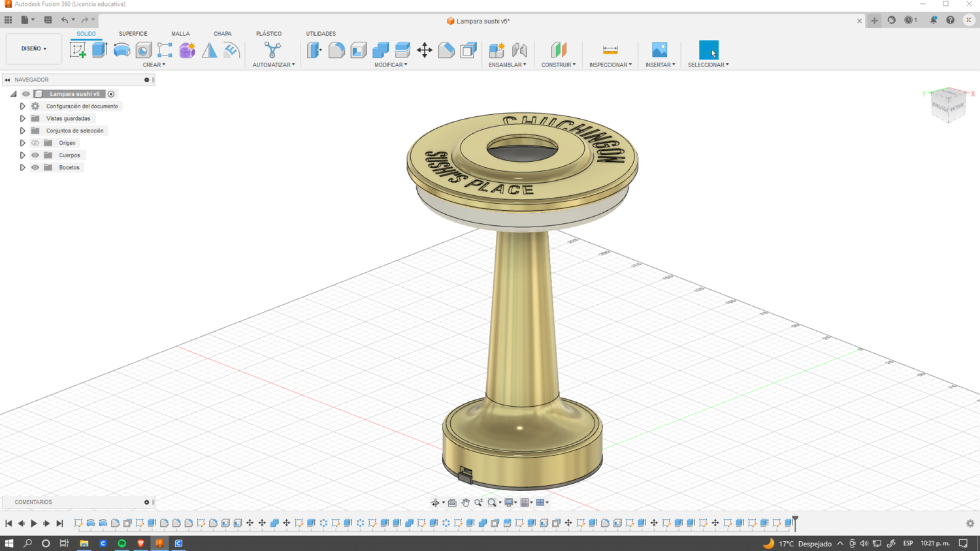Open Spotify from the Windows taskbar
The image size is (980, 551).
(x=122, y=543)
